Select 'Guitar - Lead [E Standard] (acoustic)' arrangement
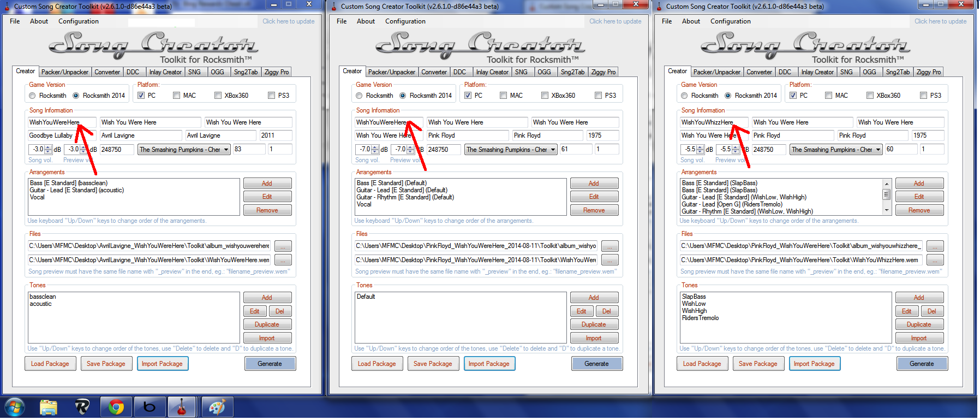 tap(77, 190)
